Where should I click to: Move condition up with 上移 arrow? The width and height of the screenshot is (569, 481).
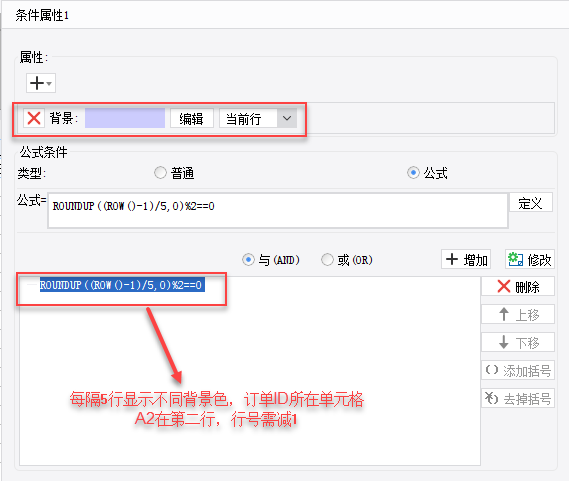(x=518, y=314)
